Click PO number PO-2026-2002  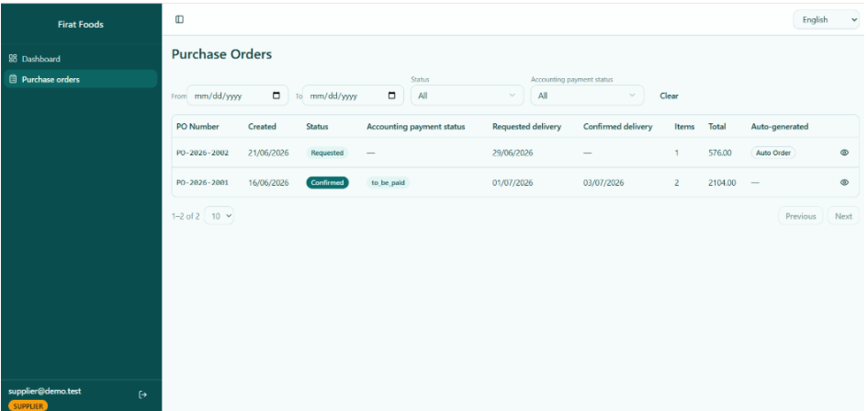[x=203, y=153]
